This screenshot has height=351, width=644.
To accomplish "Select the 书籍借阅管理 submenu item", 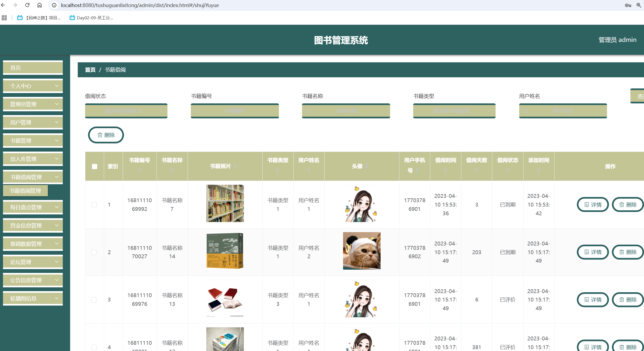I will (26, 191).
